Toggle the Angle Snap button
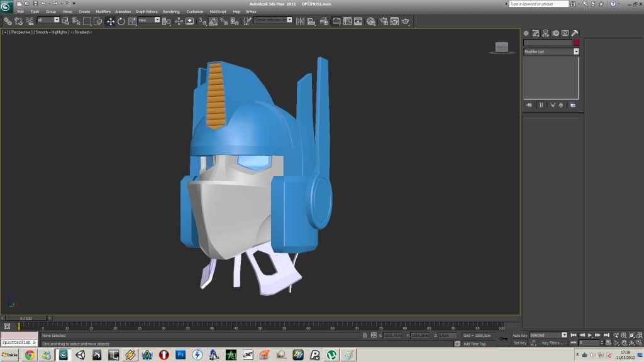The image size is (644, 362). pyautogui.click(x=213, y=21)
